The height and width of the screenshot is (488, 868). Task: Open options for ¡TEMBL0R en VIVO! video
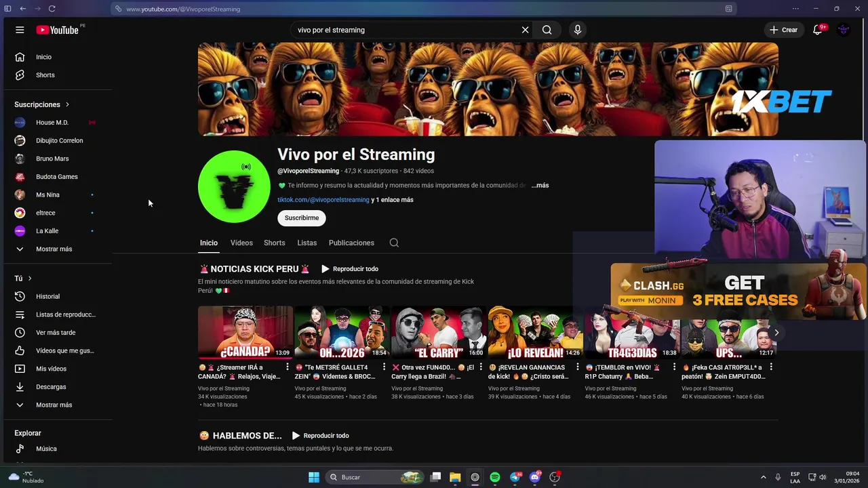(674, 367)
